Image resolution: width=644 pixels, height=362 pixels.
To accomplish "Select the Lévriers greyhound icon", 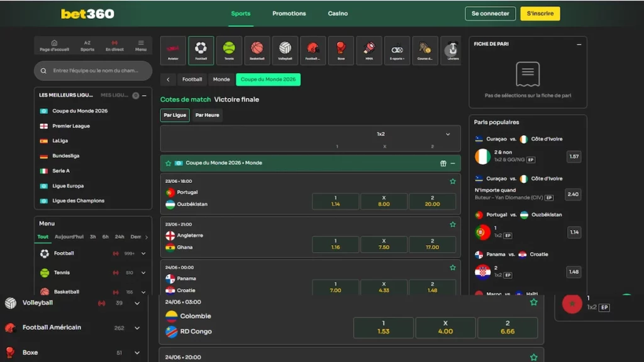I will [452, 50].
